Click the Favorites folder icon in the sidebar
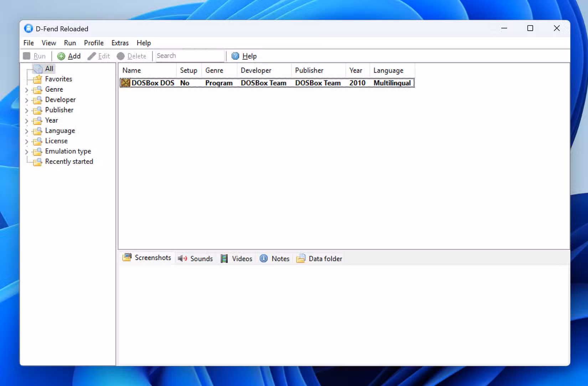Image resolution: width=588 pixels, height=386 pixels. coord(38,79)
